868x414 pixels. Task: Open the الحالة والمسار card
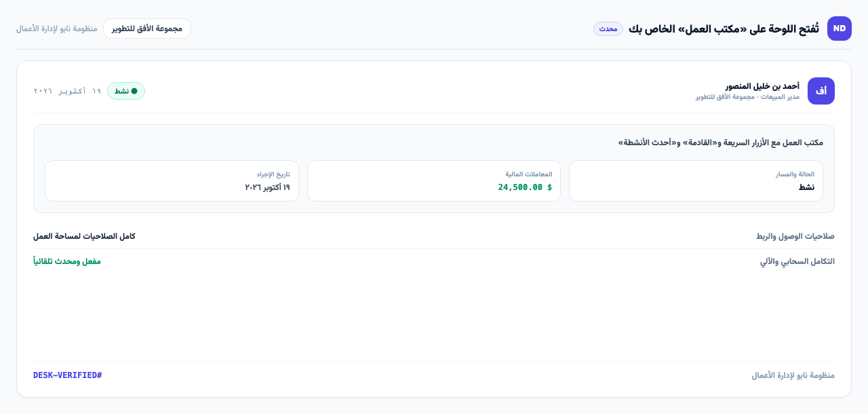[696, 181]
